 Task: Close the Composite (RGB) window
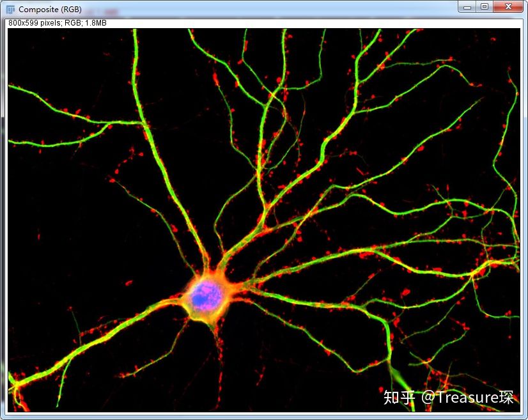[x=508, y=7]
